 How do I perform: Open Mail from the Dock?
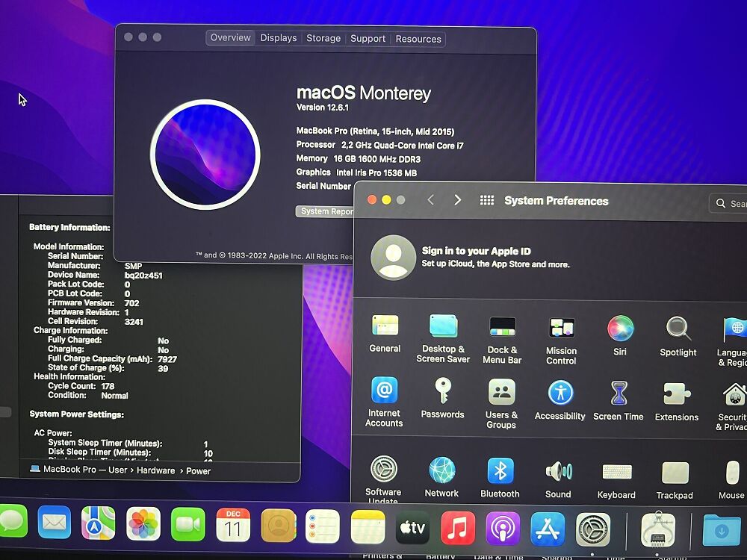[x=55, y=523]
